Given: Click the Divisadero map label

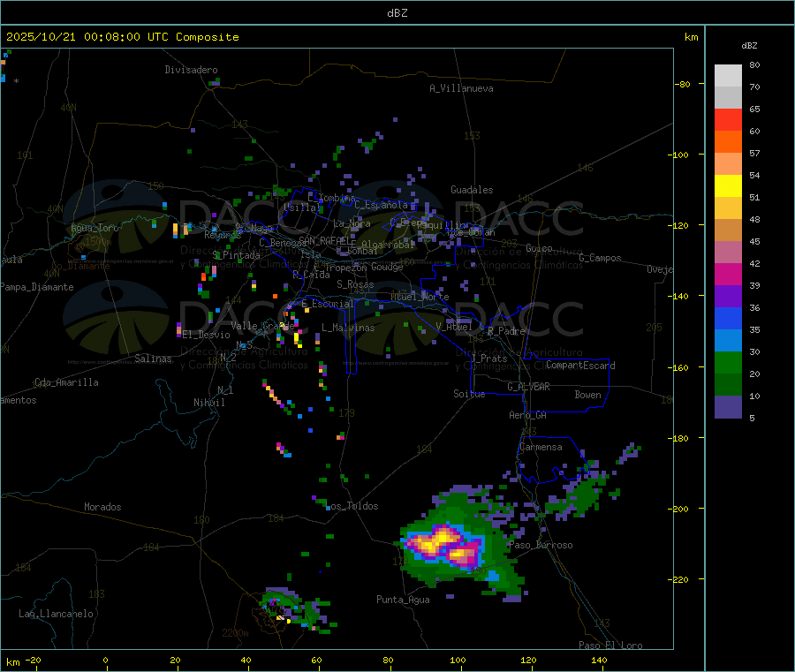Looking at the screenshot, I should 191,70.
